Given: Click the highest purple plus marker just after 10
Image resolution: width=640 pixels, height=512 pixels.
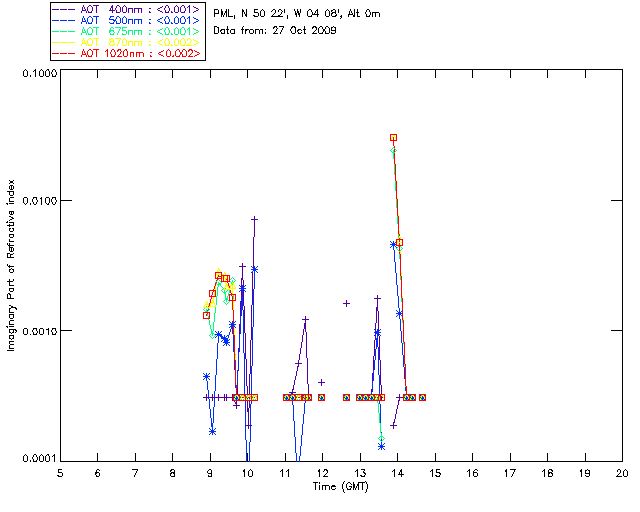Looking at the screenshot, I should 254,219.
